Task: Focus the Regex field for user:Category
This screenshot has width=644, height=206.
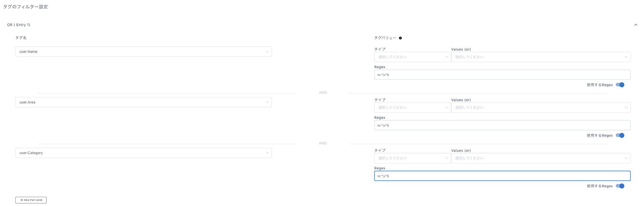Action: click(502, 176)
